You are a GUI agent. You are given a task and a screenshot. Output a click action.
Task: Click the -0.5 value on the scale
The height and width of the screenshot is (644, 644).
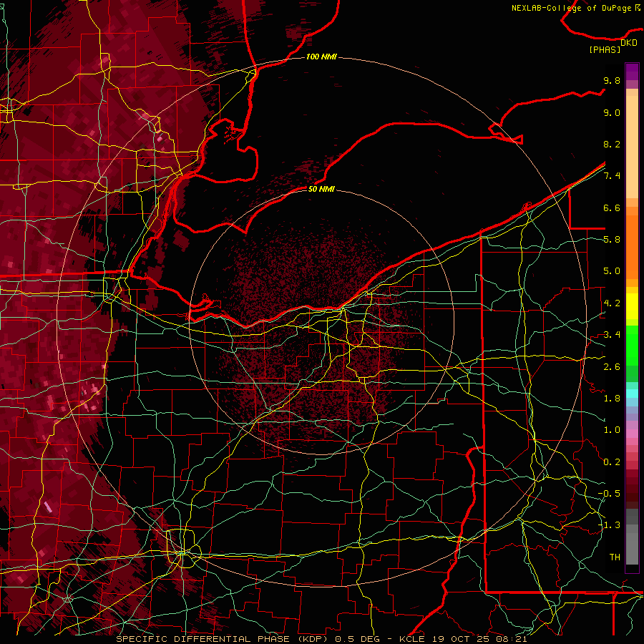click(x=609, y=494)
